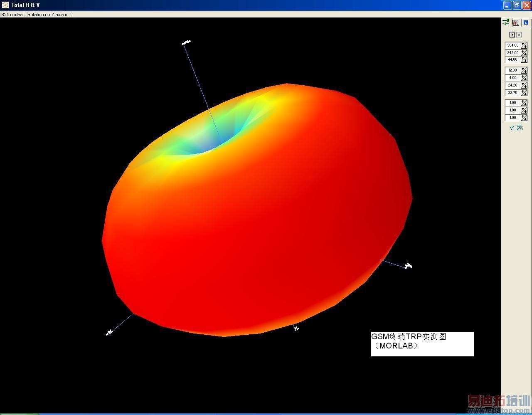Select the topmost 1.00 value field

point(513,103)
